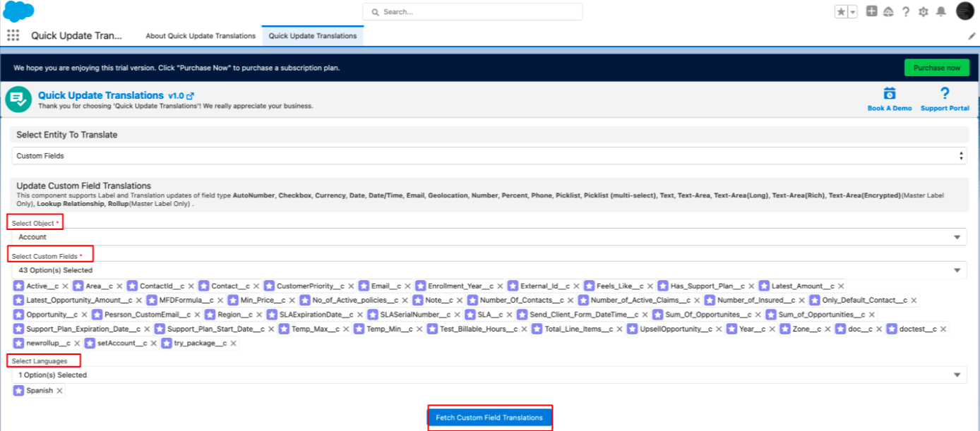Switch to About Quick Update Translations tab
This screenshot has width=980, height=431.
tap(201, 36)
